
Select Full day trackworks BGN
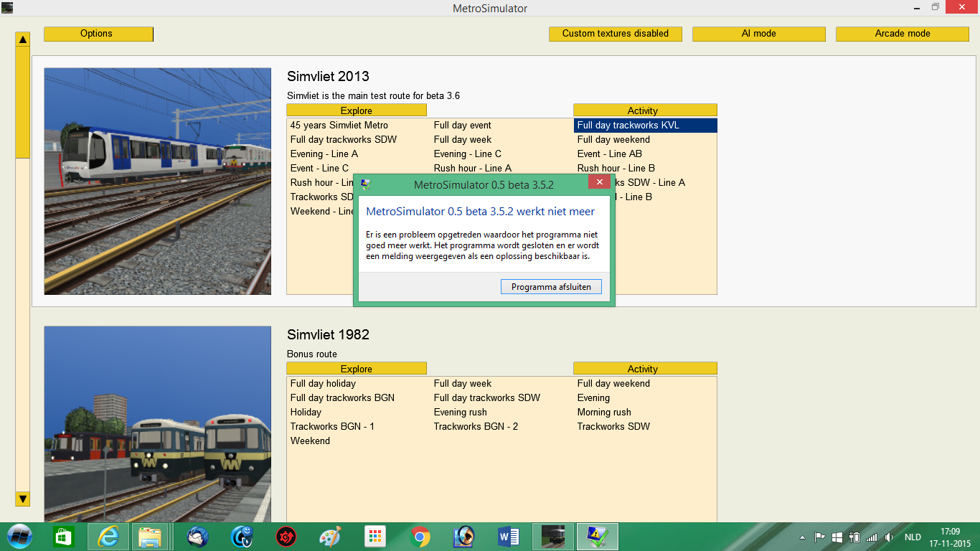point(342,398)
